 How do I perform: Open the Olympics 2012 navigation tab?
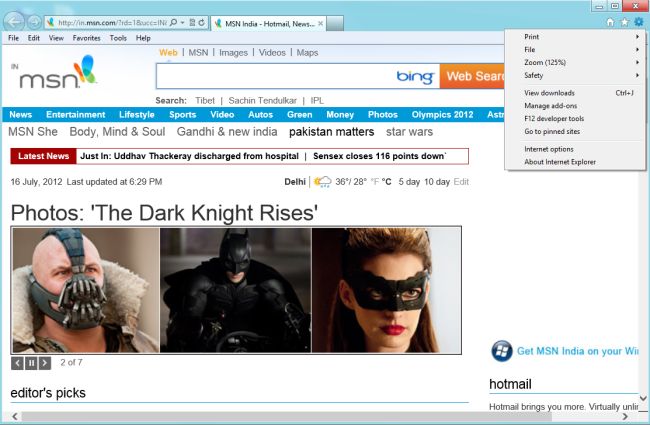(x=442, y=114)
